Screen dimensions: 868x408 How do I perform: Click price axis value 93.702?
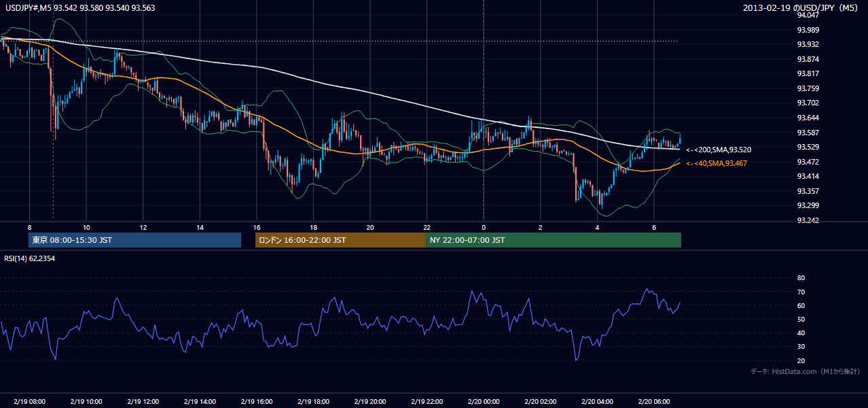pos(807,103)
